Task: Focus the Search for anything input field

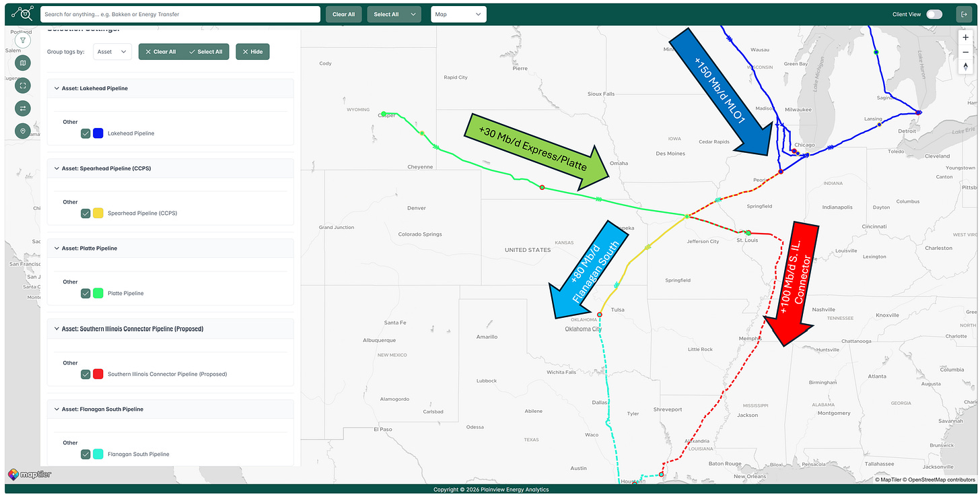Action: tap(180, 14)
